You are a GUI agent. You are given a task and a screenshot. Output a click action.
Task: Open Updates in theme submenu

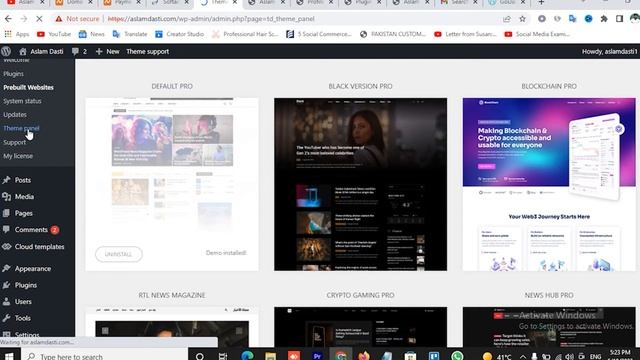click(x=15, y=115)
